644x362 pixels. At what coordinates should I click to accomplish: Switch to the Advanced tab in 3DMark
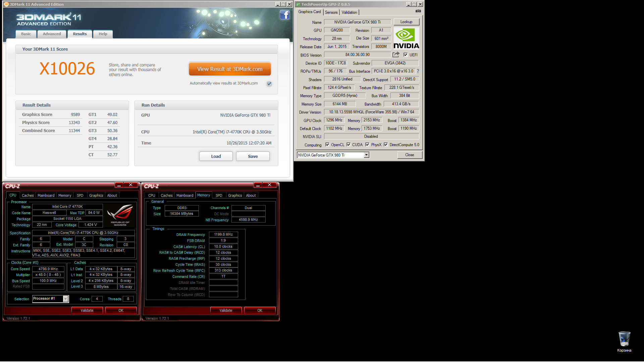(x=52, y=34)
